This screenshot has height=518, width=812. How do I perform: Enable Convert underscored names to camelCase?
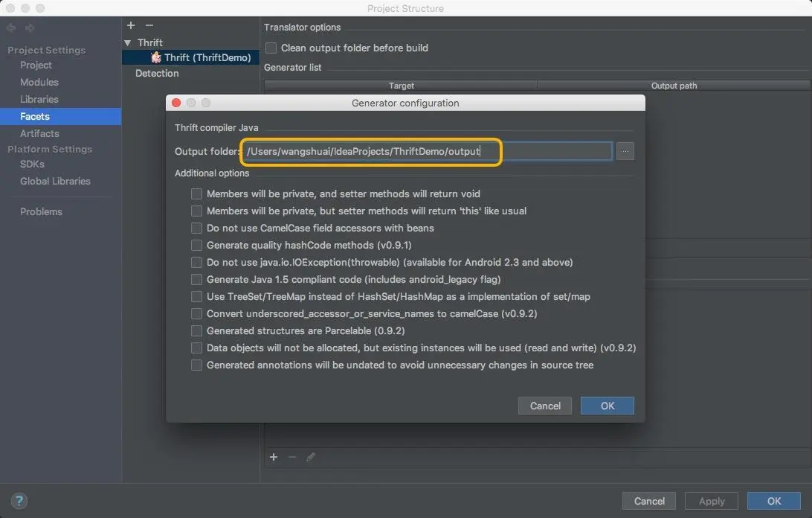[196, 314]
